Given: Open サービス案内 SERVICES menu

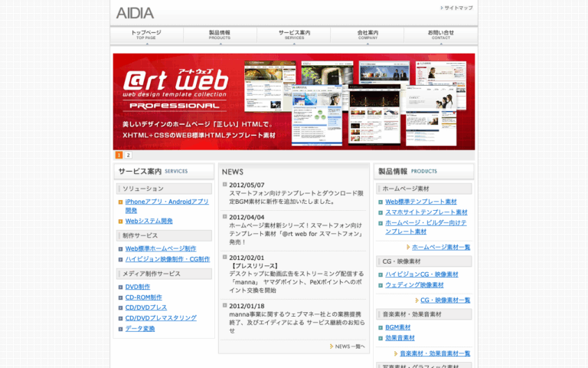Looking at the screenshot, I should click(294, 35).
